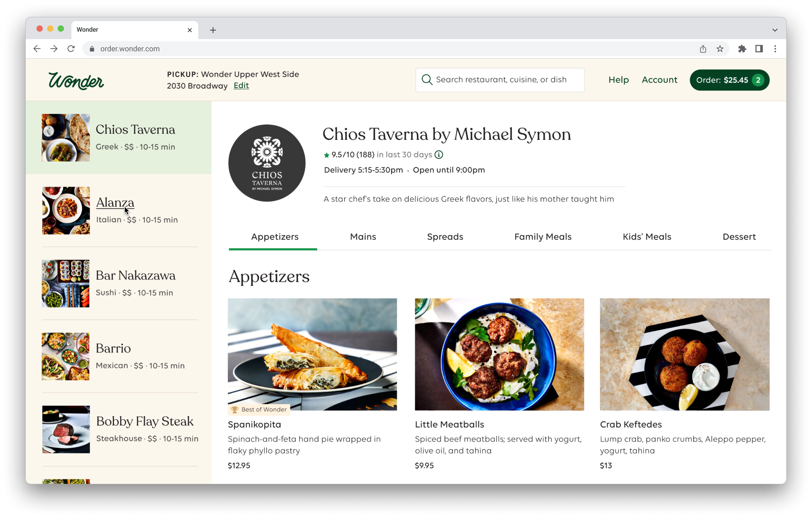
Task: Click the Crab Keftedes dish photo
Action: [685, 354]
